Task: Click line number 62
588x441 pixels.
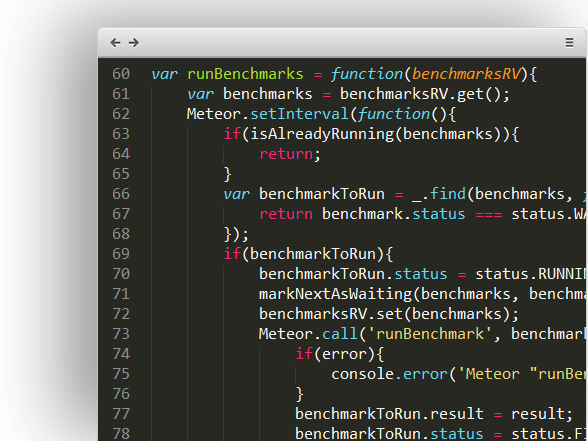Action: tap(121, 114)
